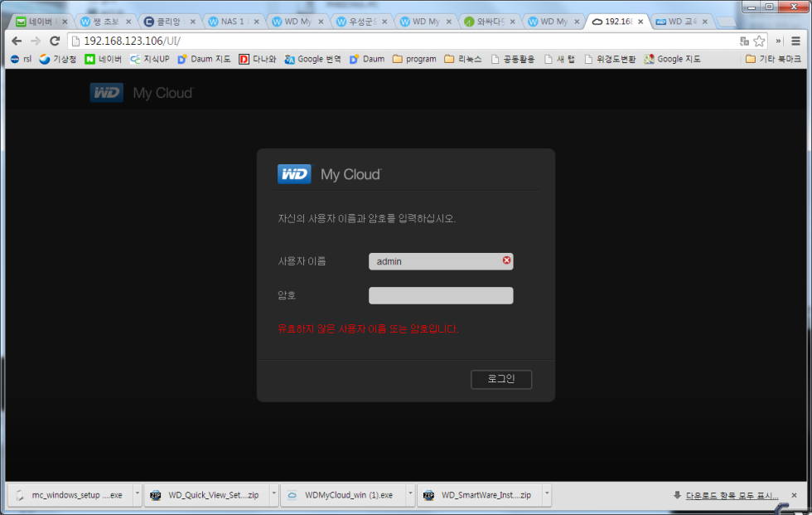Open the 다나와 bookmark
This screenshot has width=812, height=515.
(x=257, y=59)
